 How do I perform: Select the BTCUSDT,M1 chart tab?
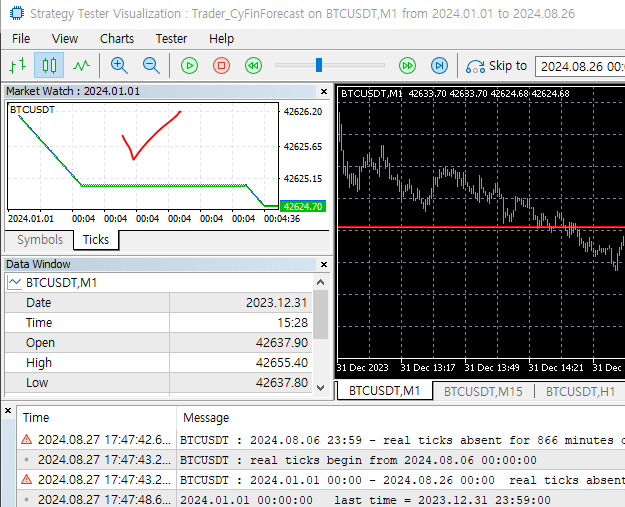385,391
